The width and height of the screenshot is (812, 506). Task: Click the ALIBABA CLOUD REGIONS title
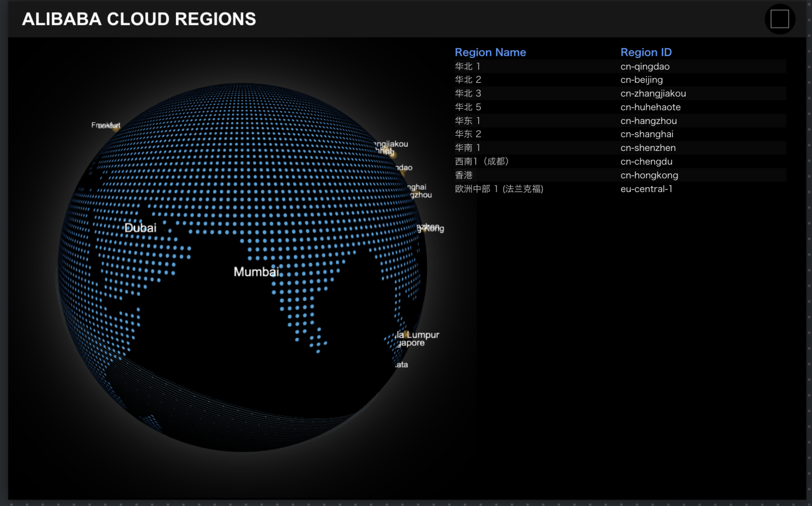coord(139,19)
